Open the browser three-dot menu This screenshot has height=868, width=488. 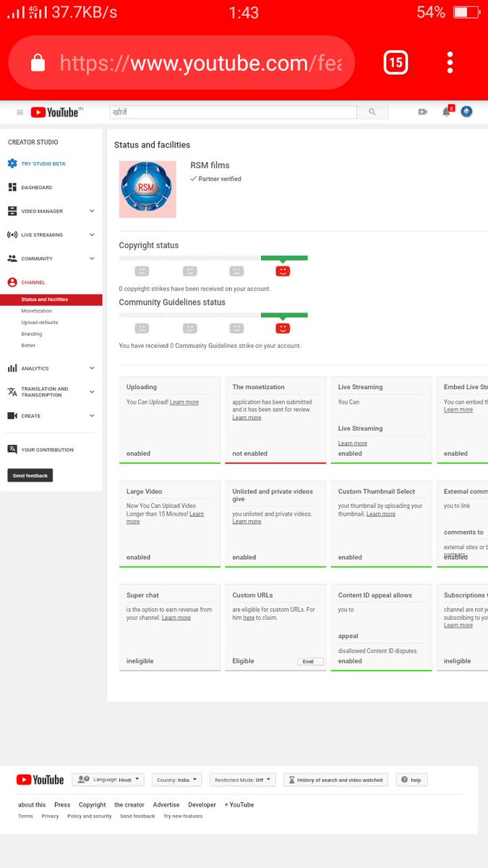click(450, 62)
